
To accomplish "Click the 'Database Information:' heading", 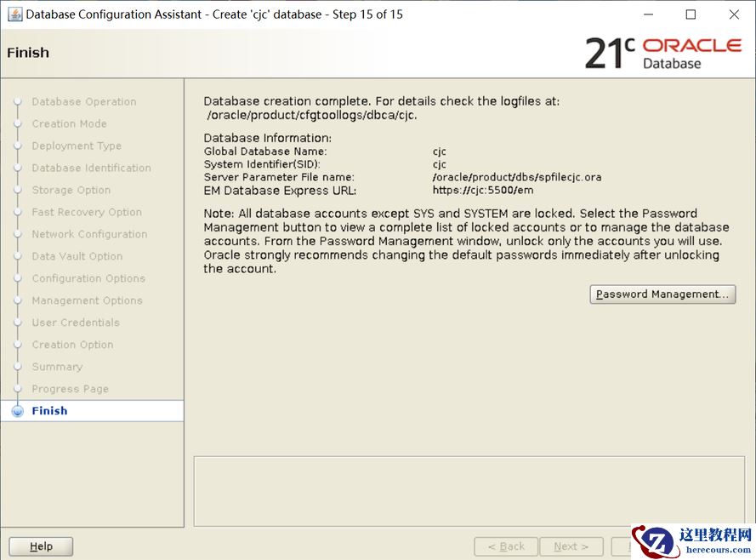I will pos(268,138).
